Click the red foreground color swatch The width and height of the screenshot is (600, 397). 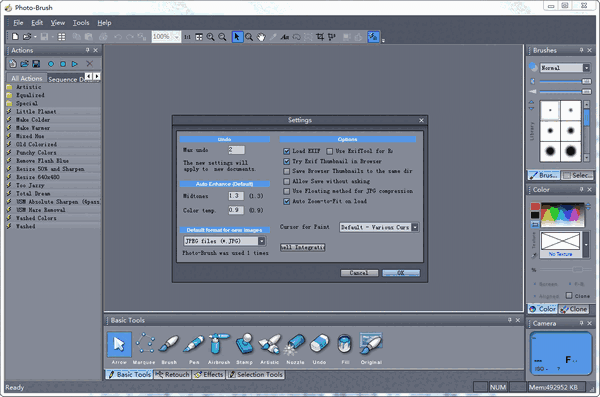(535, 207)
